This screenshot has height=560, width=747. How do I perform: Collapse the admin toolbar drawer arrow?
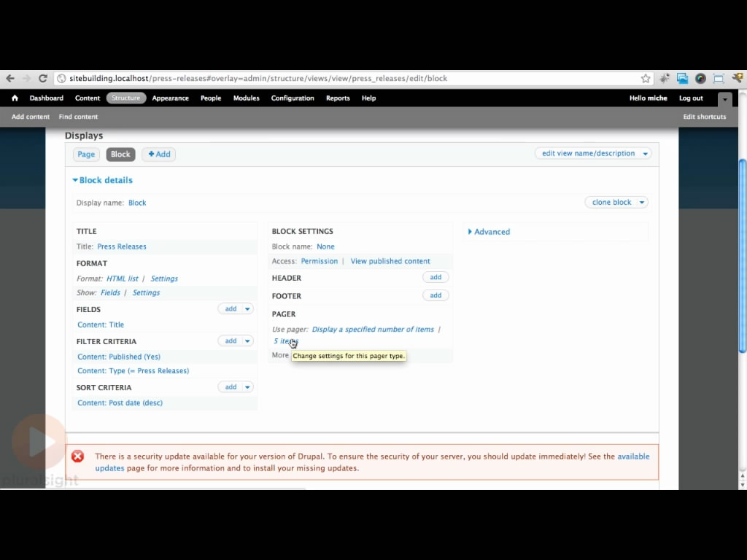click(724, 99)
